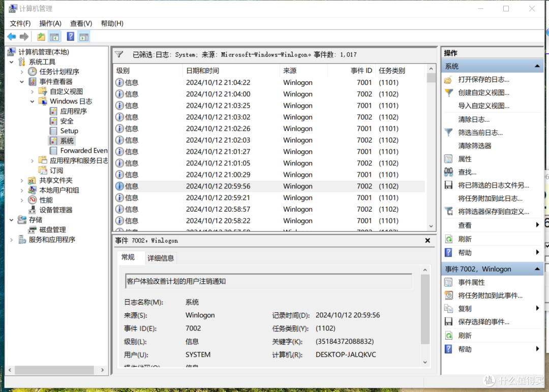549x392 pixels.
Task: Click the 将任务附加到此事件 scheduler icon
Action: click(x=449, y=295)
